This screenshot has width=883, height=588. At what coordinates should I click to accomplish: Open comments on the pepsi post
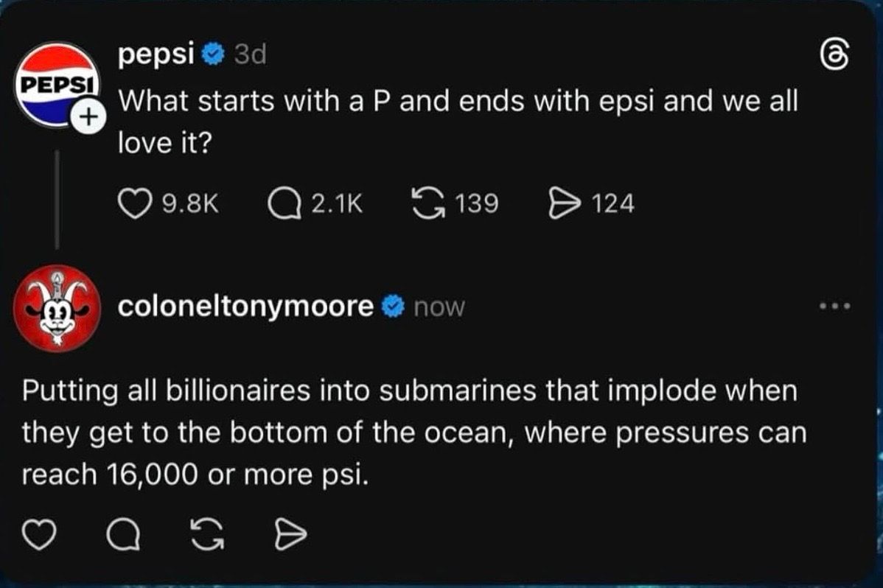tap(285, 203)
